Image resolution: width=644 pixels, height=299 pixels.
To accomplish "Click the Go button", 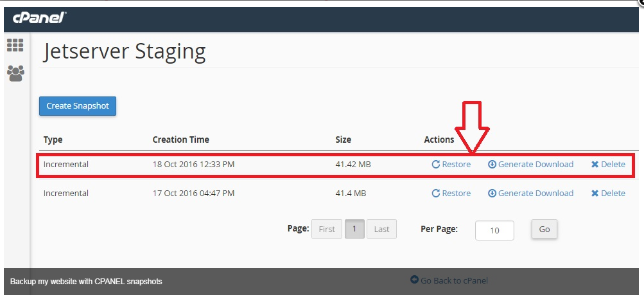I will 544,229.
